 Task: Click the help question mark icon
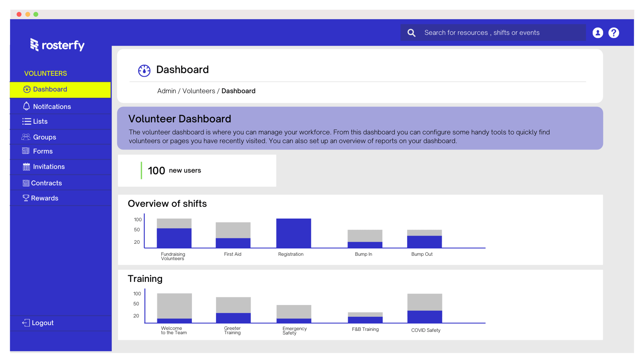pyautogui.click(x=614, y=33)
